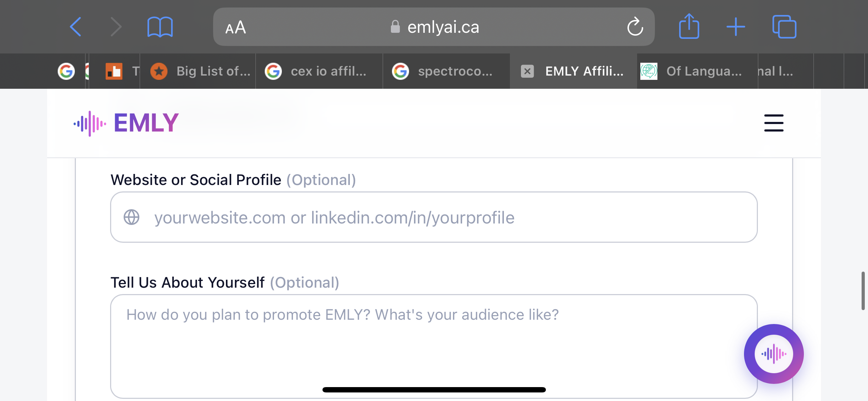This screenshot has width=868, height=401.
Task: Reload the emlyai.ca page
Action: click(635, 27)
